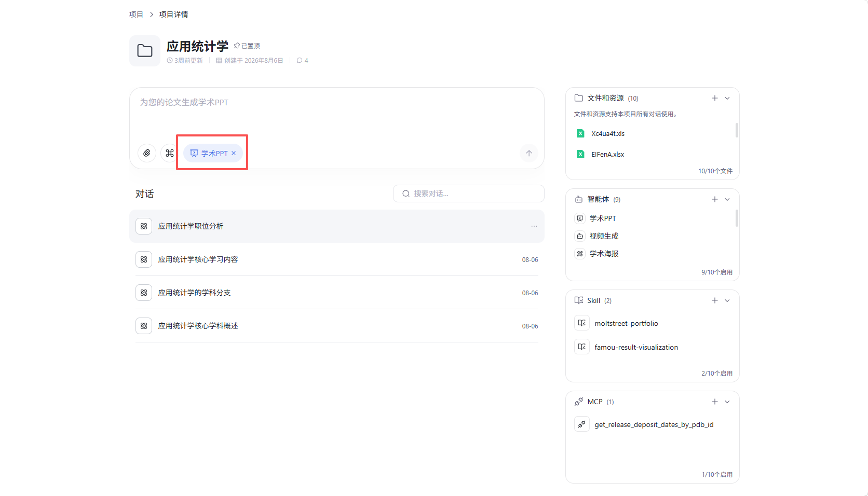Collapse the 智能体 panel chevron
Screen dimensions: 868x496
[727, 199]
